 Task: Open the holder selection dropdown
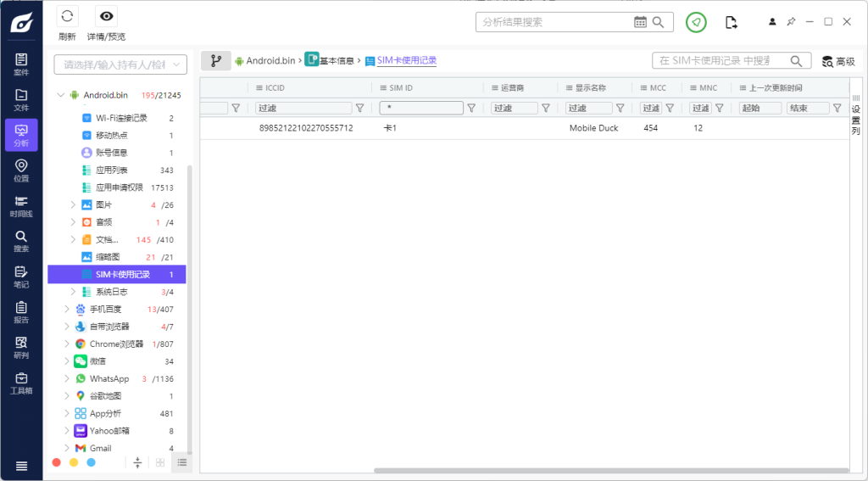point(120,64)
